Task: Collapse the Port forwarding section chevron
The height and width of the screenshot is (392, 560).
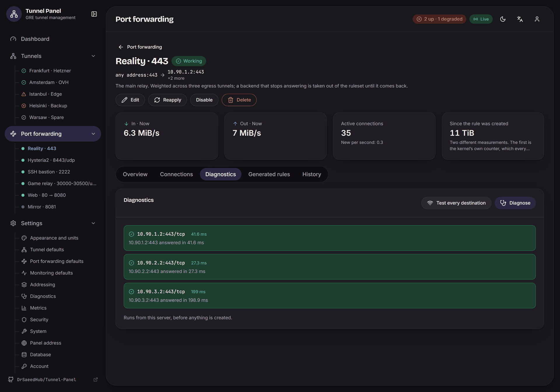Action: [93, 134]
